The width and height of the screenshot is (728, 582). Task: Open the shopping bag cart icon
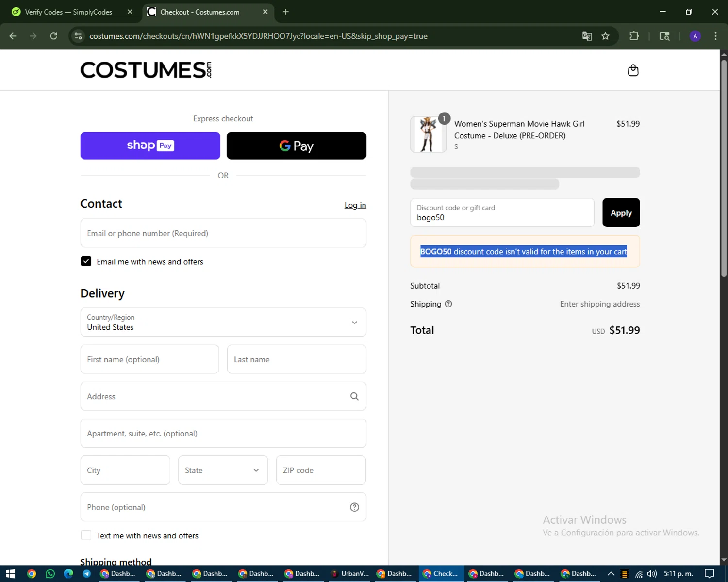(x=633, y=70)
